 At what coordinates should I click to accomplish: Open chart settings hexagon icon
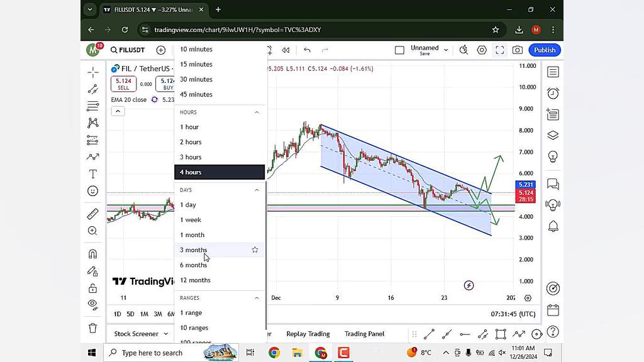[482, 50]
